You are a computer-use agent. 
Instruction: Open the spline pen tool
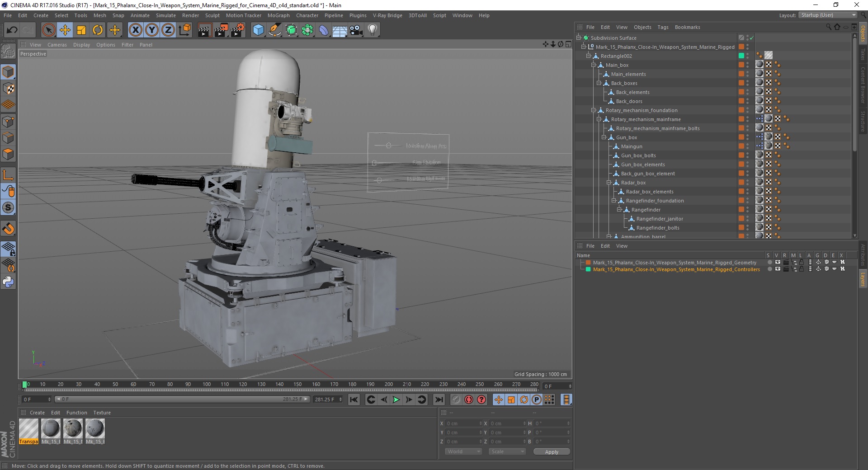coord(274,30)
